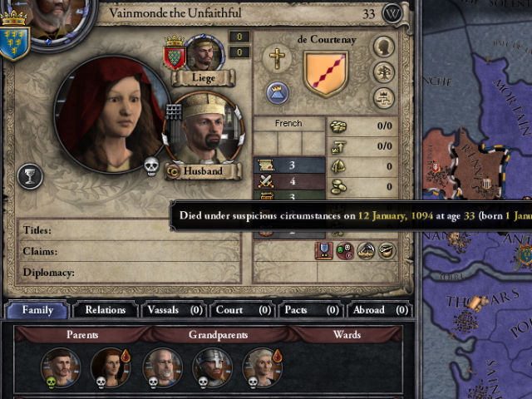Click the skull death icon
This screenshot has width=532, height=399.
tap(151, 166)
